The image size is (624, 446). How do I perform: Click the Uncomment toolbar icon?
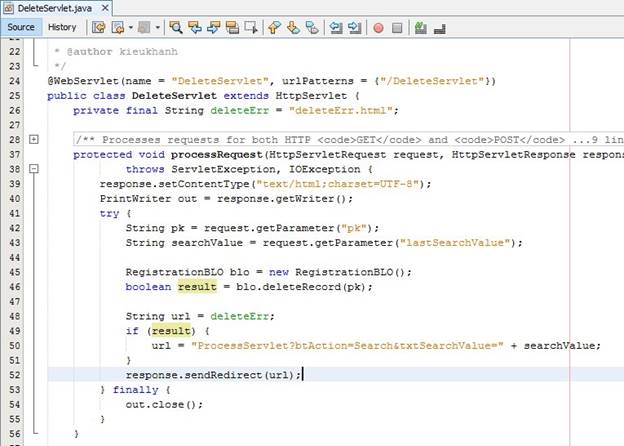coord(440,28)
